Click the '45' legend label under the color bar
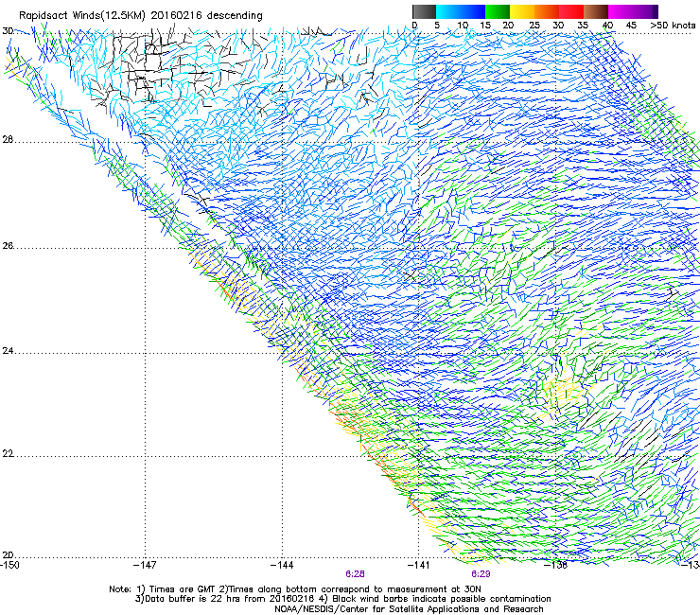Screen dimensions: 700x615 [631, 26]
